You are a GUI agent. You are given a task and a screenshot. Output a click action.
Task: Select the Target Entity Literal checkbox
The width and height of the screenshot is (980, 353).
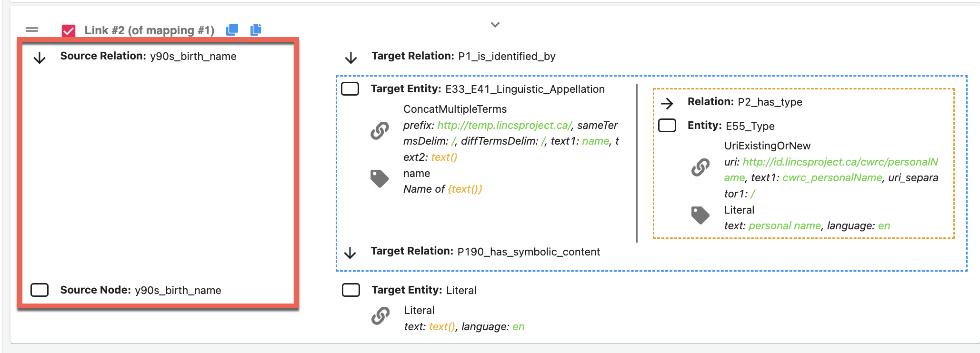350,290
